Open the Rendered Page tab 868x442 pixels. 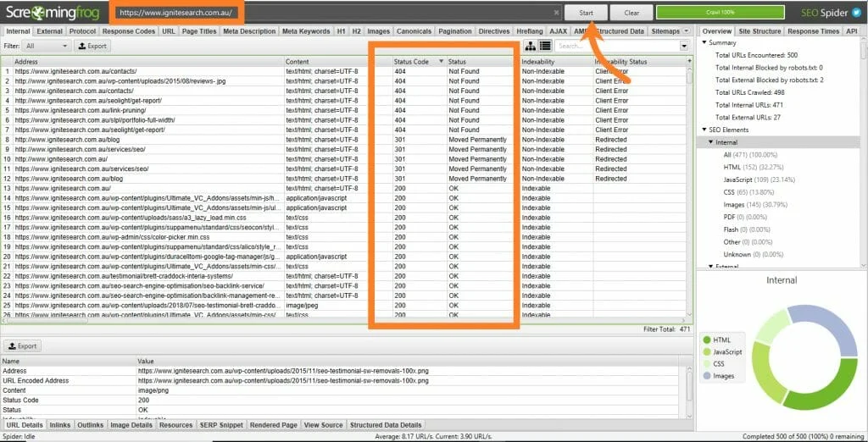pos(274,425)
